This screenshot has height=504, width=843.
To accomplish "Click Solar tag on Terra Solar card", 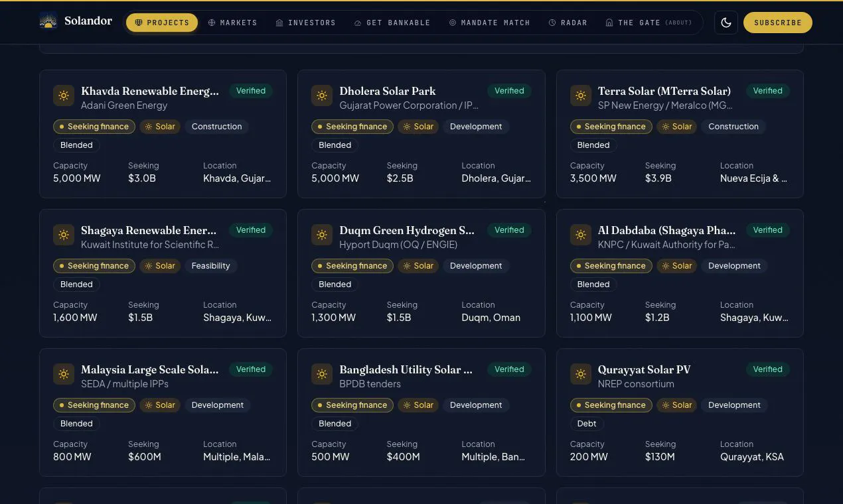I will pyautogui.click(x=676, y=127).
